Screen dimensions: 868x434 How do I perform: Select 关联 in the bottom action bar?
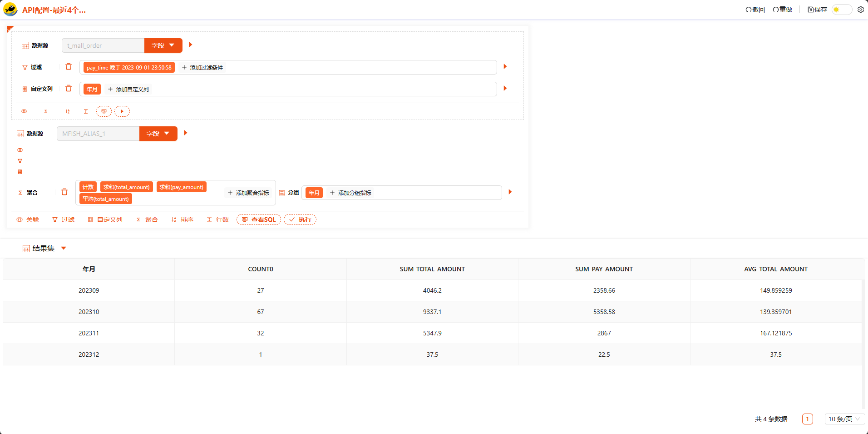coord(28,219)
